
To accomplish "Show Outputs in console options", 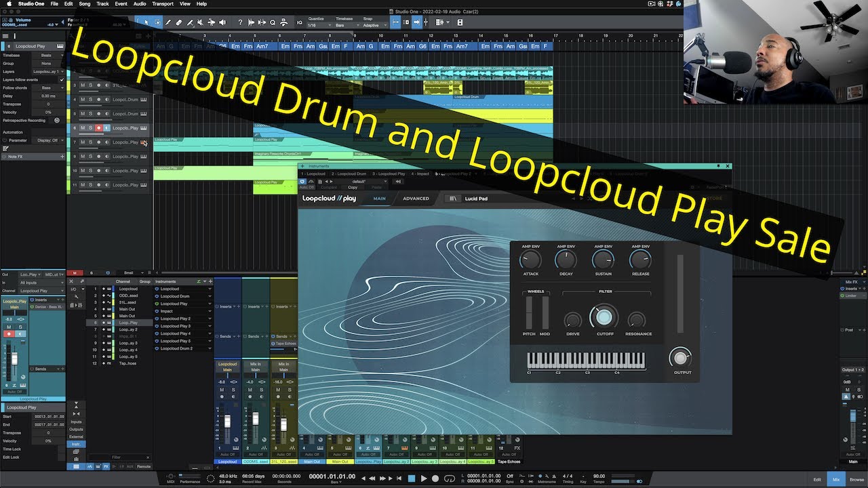I will (76, 429).
